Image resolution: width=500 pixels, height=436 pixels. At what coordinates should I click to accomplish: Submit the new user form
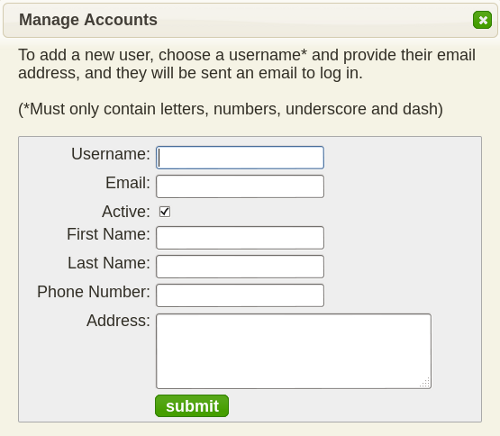192,406
